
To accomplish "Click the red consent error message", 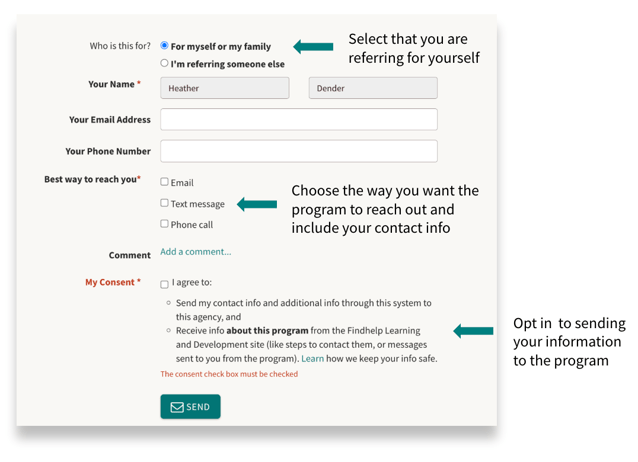I will 229,374.
